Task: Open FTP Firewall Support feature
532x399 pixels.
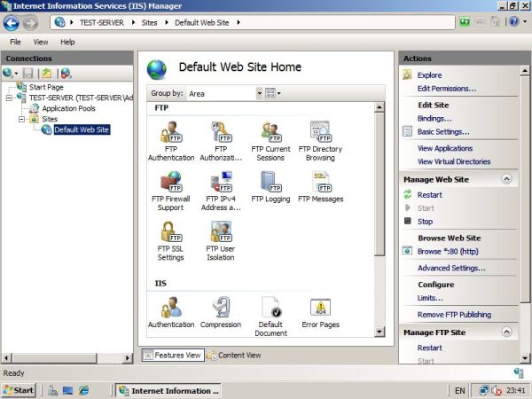Action: pos(170,191)
